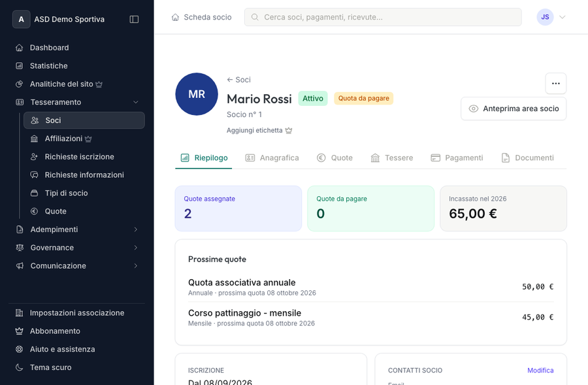Click the Prossime quote heading
This screenshot has height=385, width=588.
(217, 259)
